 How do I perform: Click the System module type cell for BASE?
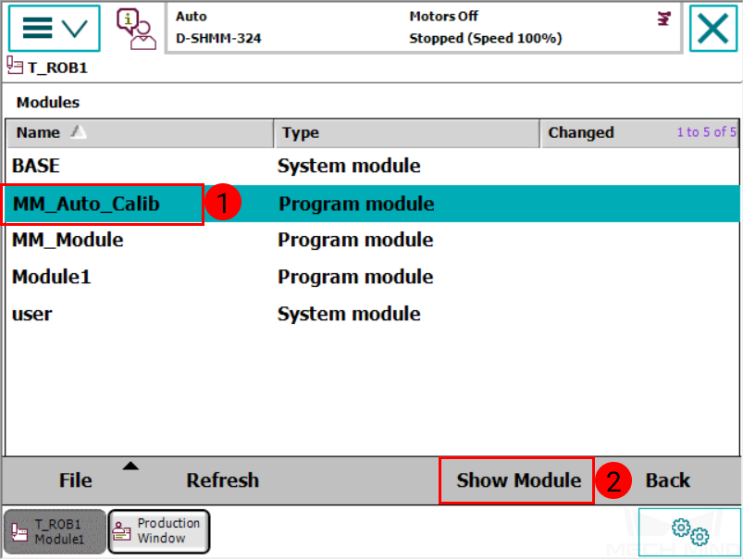coord(349,166)
